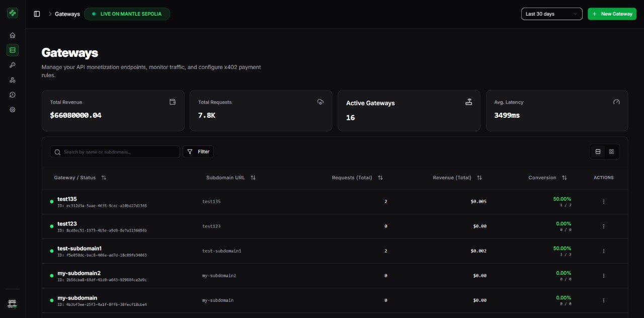This screenshot has height=318, width=644.
Task: Click the search by name or subdomain field
Action: [115, 151]
